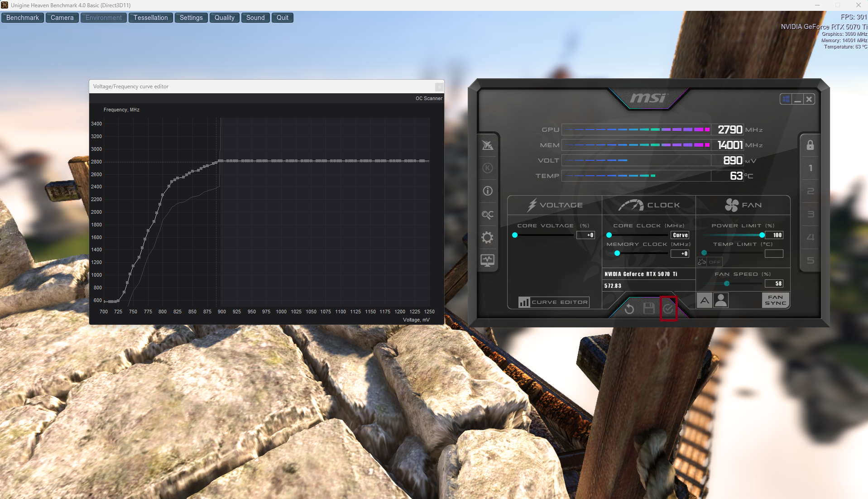Image resolution: width=868 pixels, height=499 pixels.
Task: Click the Core Voltage slider handle
Action: pos(515,235)
